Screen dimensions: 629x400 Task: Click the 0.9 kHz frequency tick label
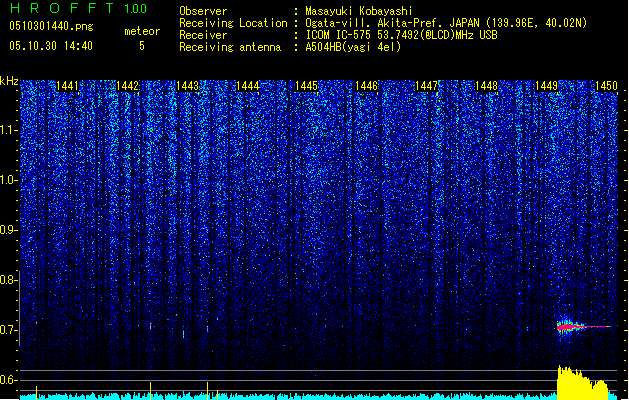9,230
